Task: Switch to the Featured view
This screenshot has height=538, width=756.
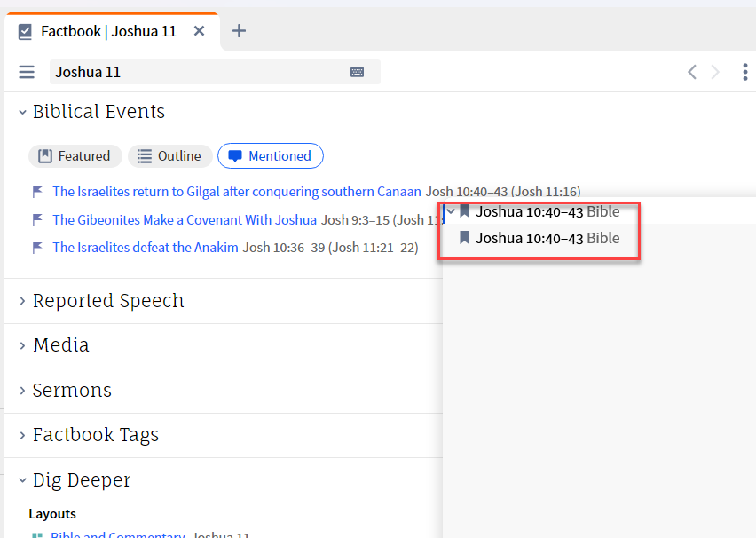Action: (75, 155)
